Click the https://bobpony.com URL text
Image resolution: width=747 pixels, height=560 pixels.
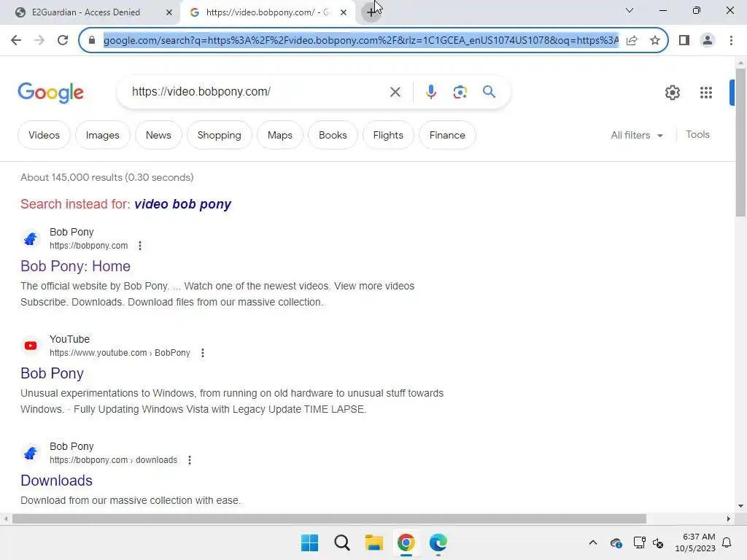(88, 246)
